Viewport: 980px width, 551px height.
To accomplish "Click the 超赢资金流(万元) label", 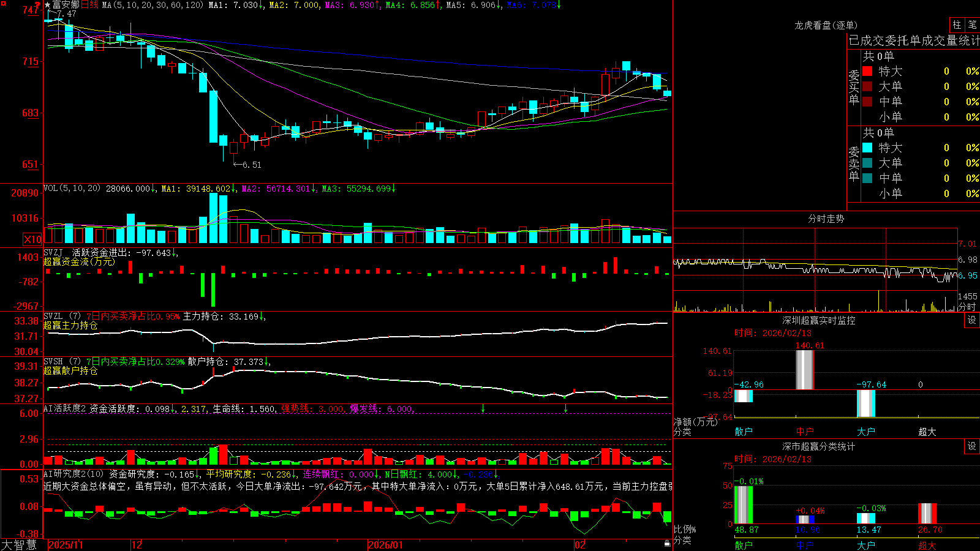I will click(x=79, y=261).
